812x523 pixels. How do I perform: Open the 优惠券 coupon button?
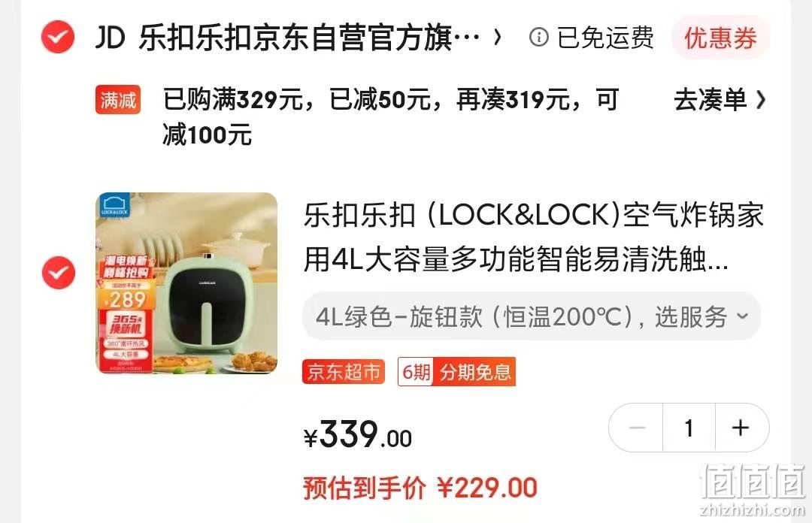pos(721,38)
